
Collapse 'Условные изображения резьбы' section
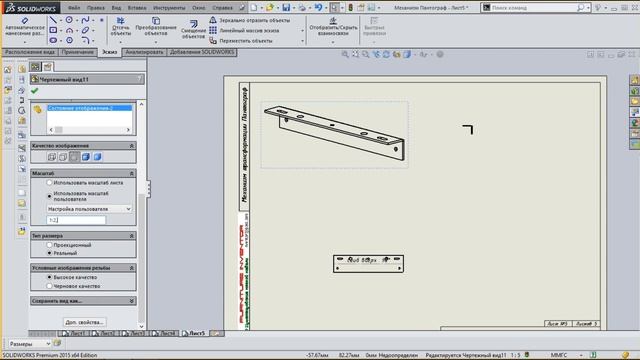131,268
